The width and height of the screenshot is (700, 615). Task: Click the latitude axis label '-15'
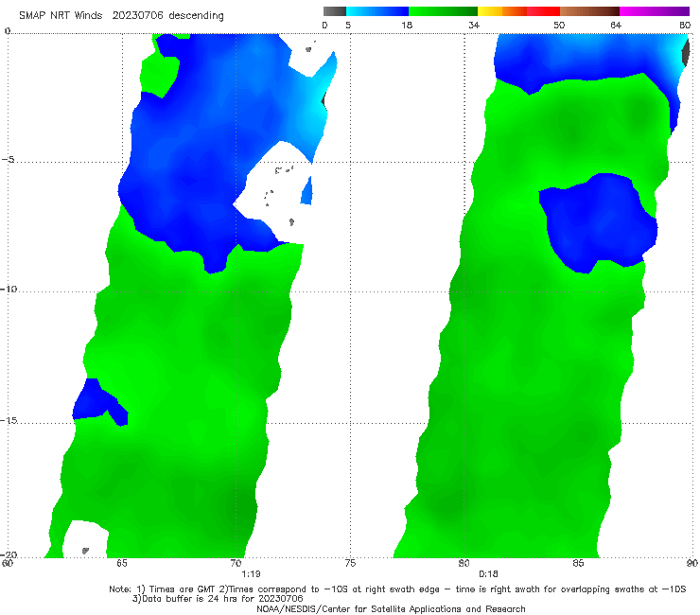9,420
